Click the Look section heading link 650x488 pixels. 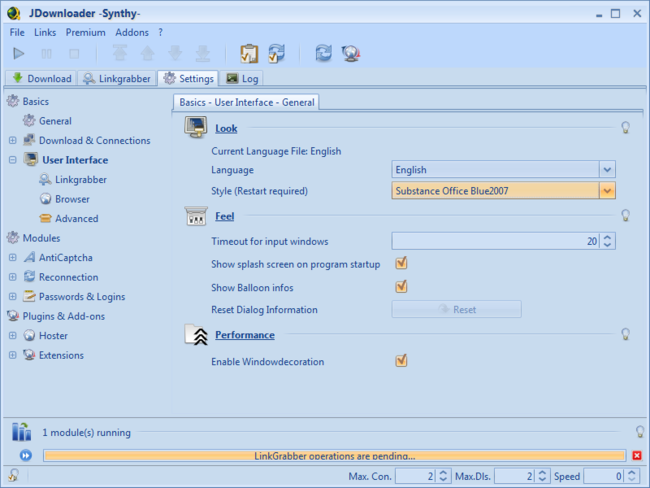pos(226,129)
